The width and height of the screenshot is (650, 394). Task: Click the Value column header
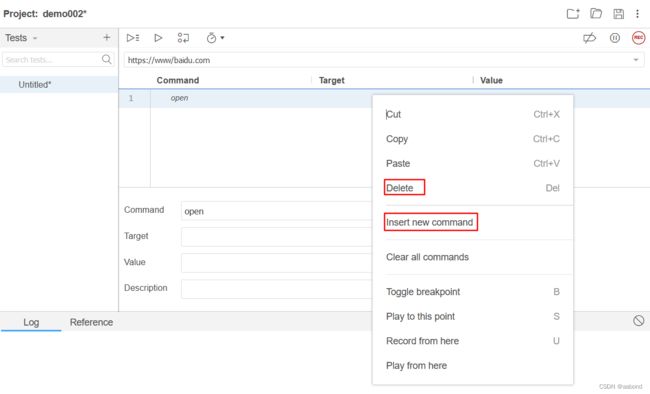[x=491, y=80]
